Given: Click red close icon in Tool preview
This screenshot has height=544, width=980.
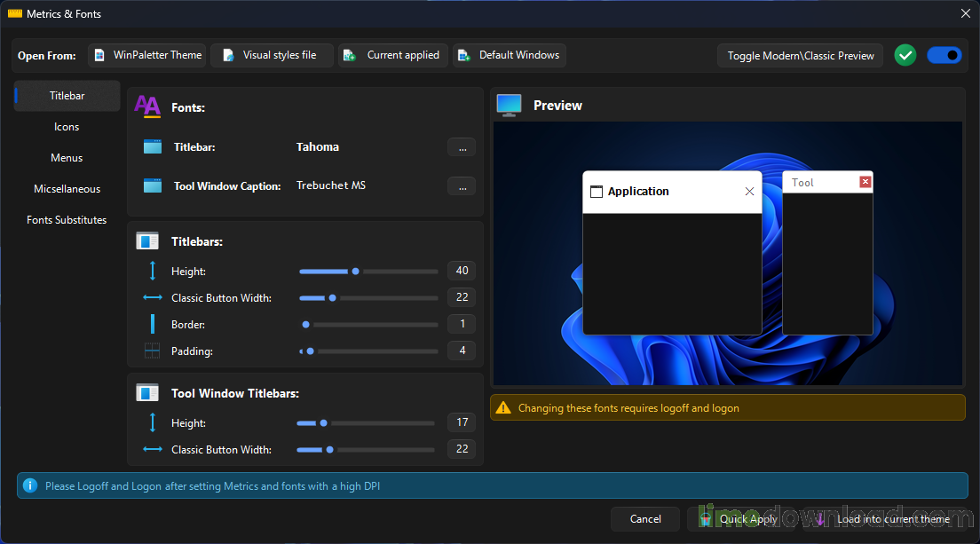Looking at the screenshot, I should 865,182.
